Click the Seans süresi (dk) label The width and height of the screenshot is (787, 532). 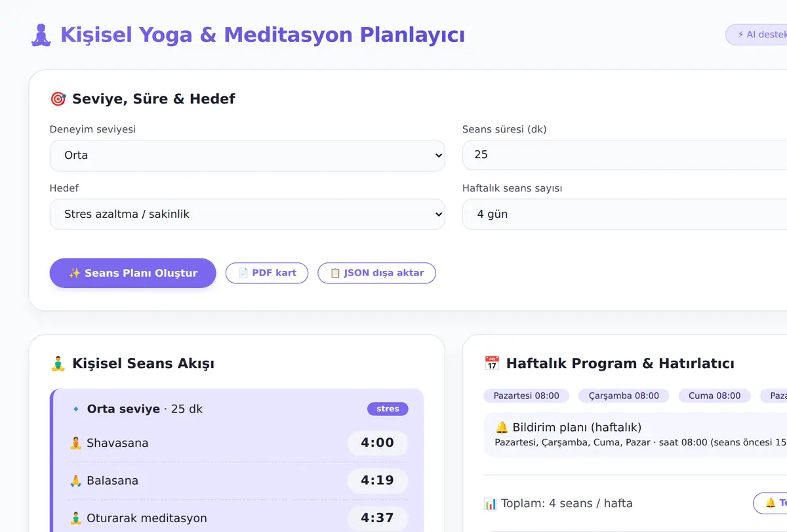(504, 129)
